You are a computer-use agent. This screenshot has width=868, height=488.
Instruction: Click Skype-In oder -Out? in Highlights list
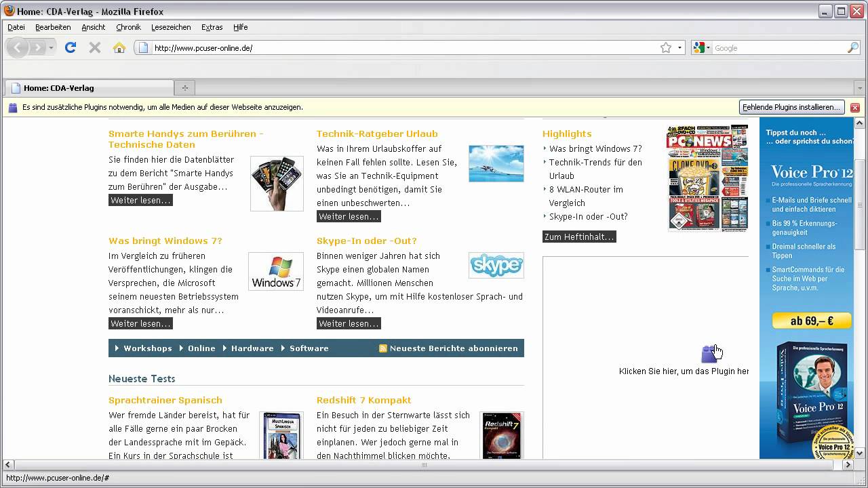click(588, 216)
